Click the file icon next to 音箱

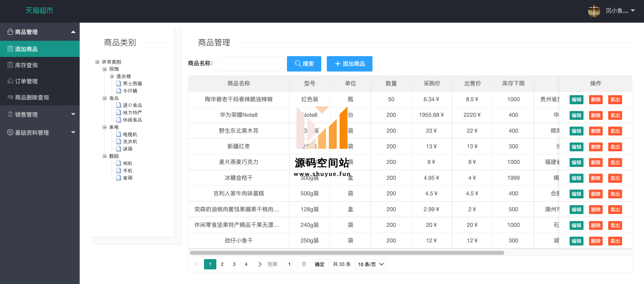[119, 177]
